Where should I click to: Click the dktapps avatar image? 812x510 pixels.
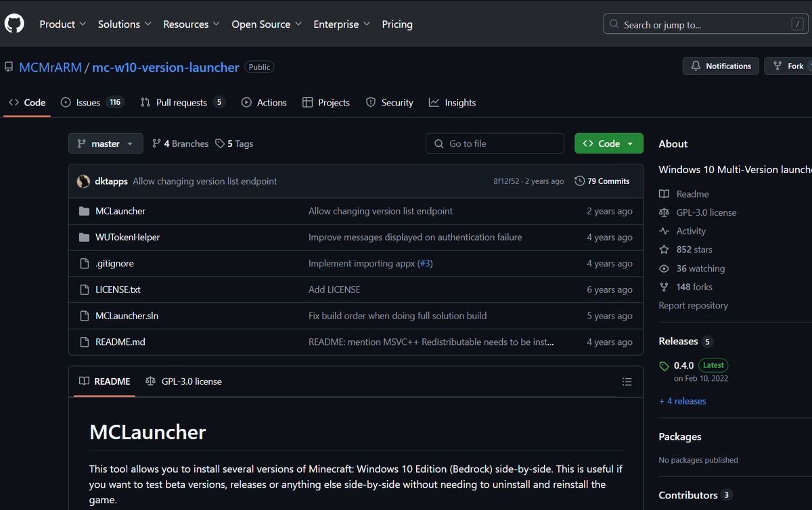84,181
